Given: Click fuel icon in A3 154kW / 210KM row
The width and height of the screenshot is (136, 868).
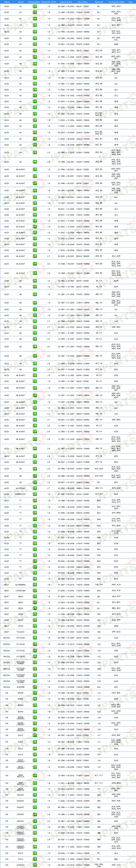Looking at the screenshot, I should pos(35,38).
